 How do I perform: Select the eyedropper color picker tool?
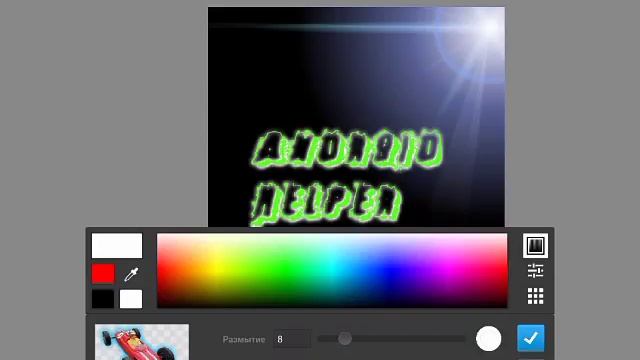click(131, 274)
